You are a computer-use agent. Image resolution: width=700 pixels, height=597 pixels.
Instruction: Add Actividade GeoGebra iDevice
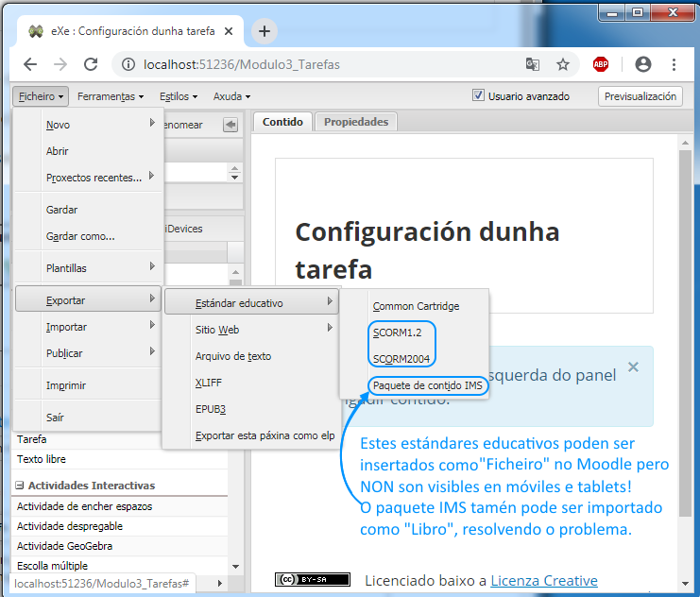click(120, 546)
